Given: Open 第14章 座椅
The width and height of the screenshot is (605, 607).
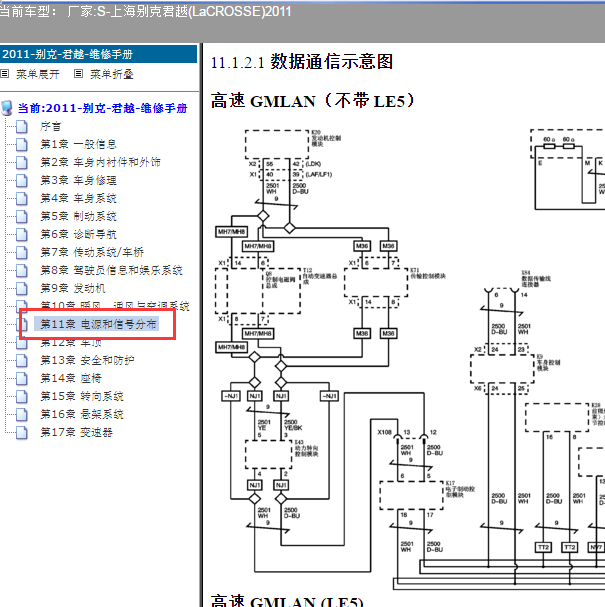Looking at the screenshot, I should [x=71, y=378].
